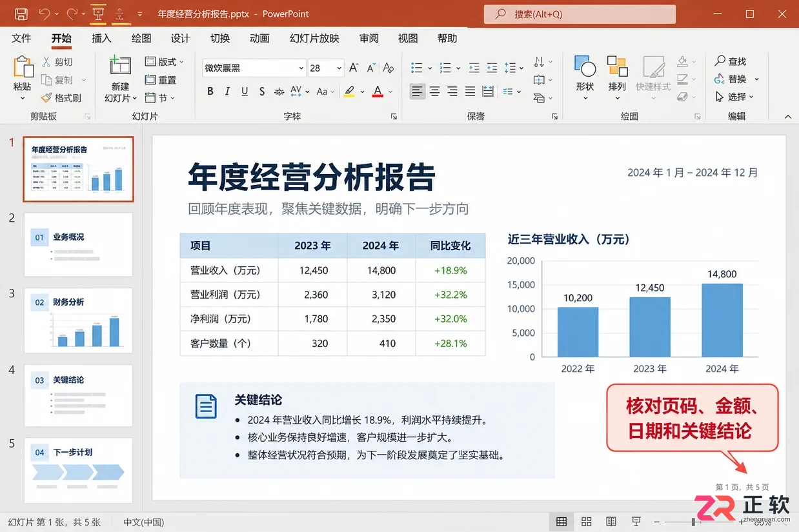The width and height of the screenshot is (799, 532).
Task: Start slideshow from status bar icon
Action: pyautogui.click(x=636, y=522)
